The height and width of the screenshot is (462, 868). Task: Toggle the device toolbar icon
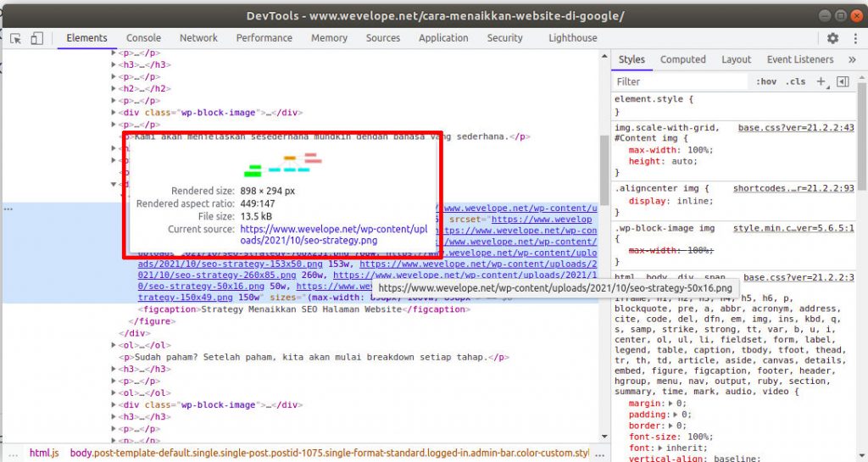click(x=36, y=38)
